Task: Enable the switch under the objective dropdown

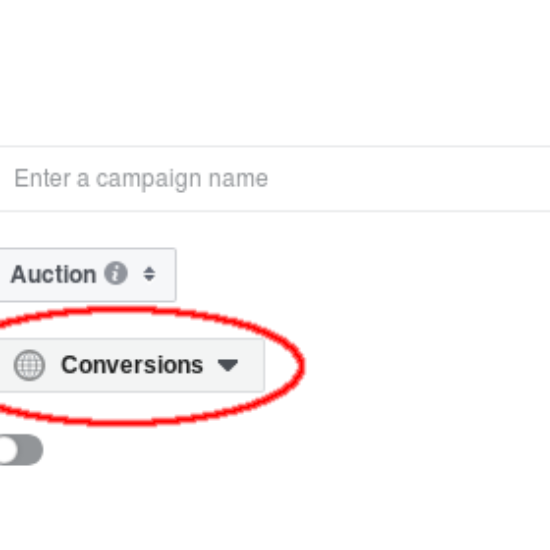Action: coord(21,450)
